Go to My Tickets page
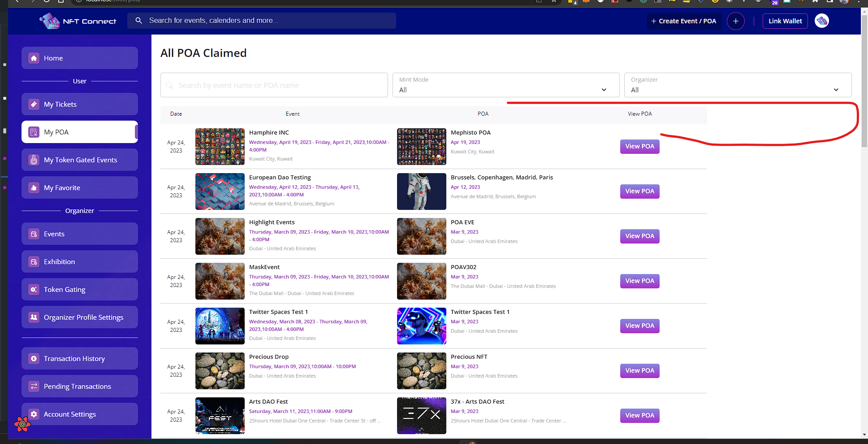 pyautogui.click(x=80, y=104)
